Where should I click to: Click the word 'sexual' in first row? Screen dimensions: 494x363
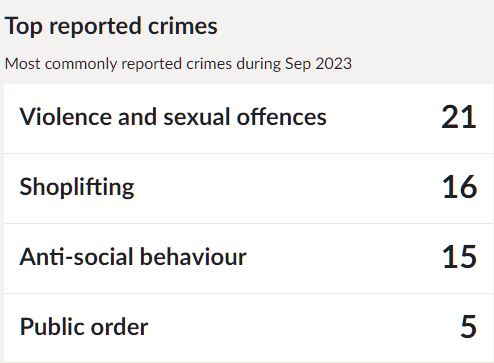[197, 117]
